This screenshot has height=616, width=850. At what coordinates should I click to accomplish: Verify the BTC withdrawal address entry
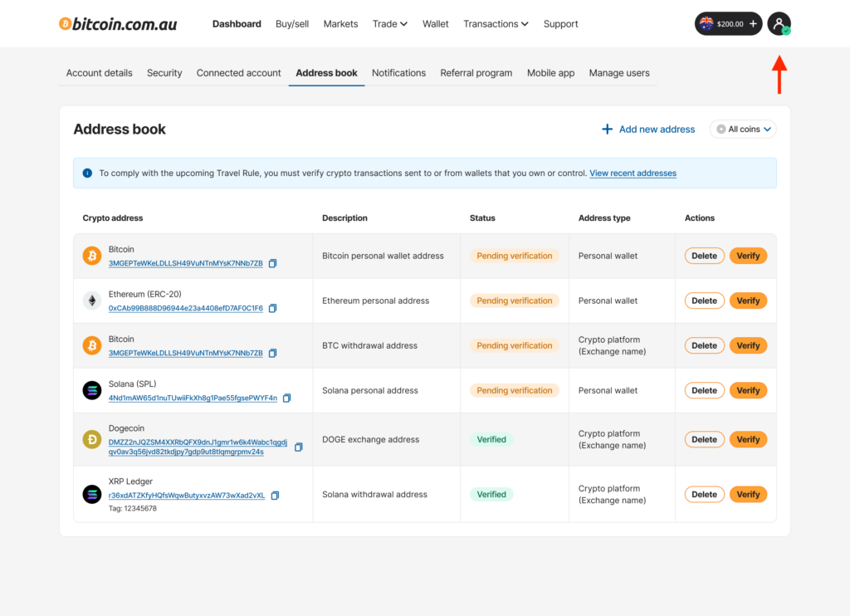(x=748, y=345)
